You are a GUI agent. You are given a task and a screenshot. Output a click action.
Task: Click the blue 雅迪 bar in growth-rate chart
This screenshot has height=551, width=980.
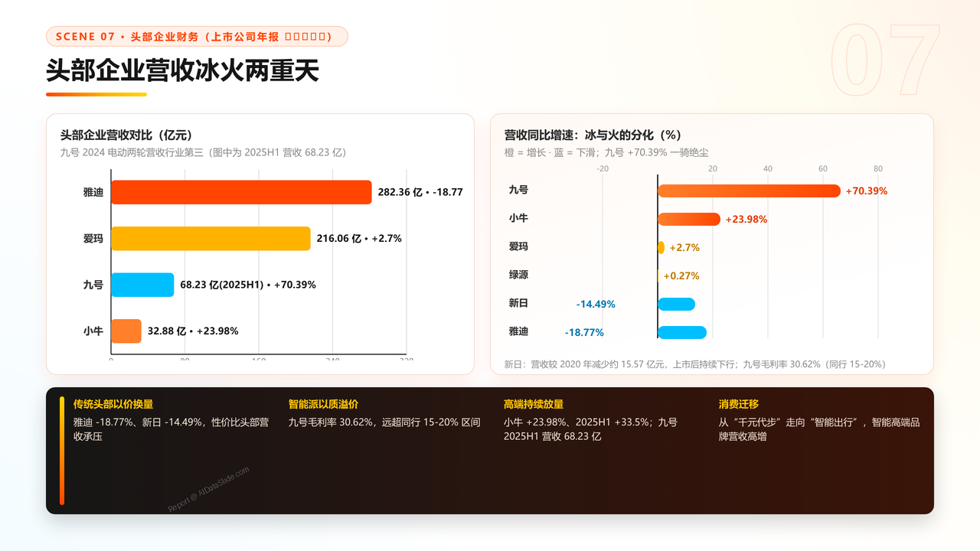click(x=682, y=332)
